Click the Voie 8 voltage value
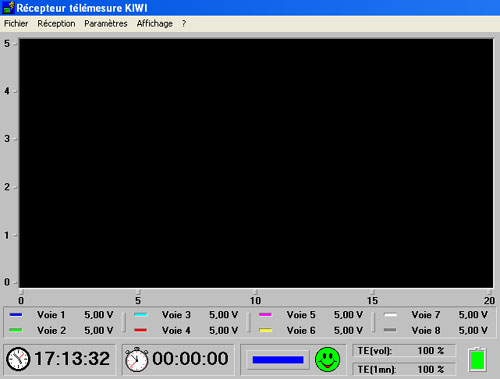The image size is (500, 379). click(473, 330)
